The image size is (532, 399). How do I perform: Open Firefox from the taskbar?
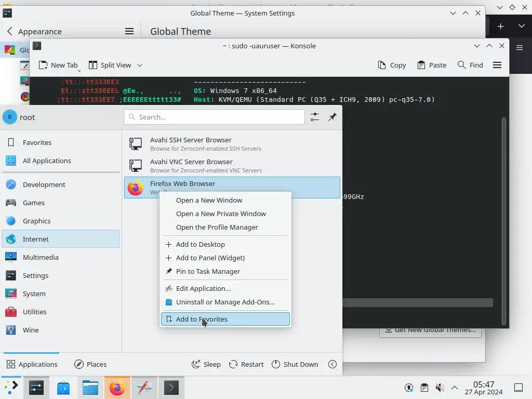117,388
